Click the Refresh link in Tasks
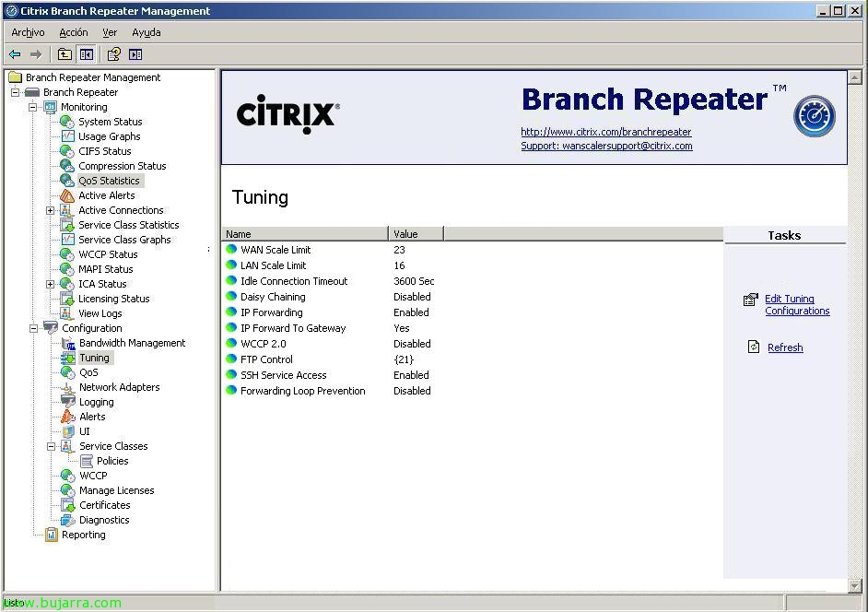Image resolution: width=868 pixels, height=612 pixels. click(x=785, y=347)
